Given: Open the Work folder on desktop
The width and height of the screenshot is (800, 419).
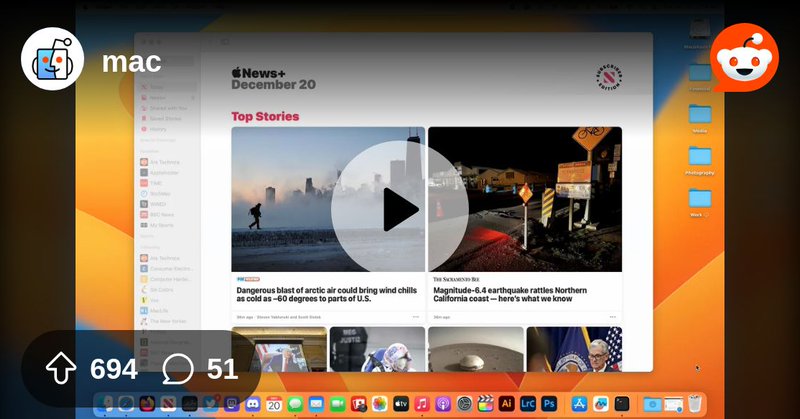Looking at the screenshot, I should point(699,202).
